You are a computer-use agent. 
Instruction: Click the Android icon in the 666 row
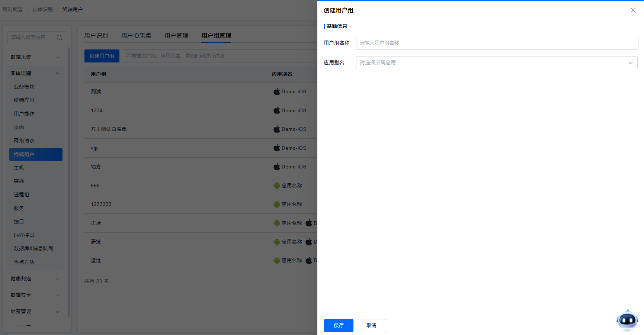coord(276,186)
